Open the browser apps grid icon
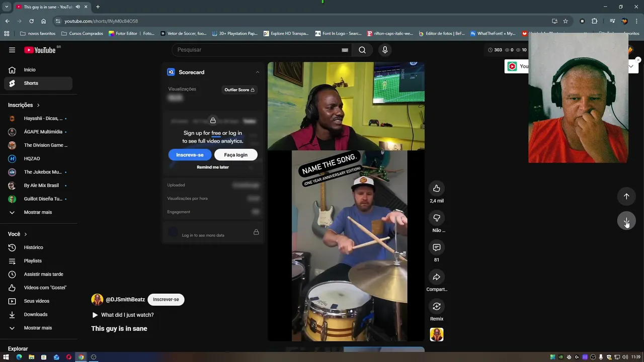This screenshot has height=362, width=644. [x=7, y=34]
